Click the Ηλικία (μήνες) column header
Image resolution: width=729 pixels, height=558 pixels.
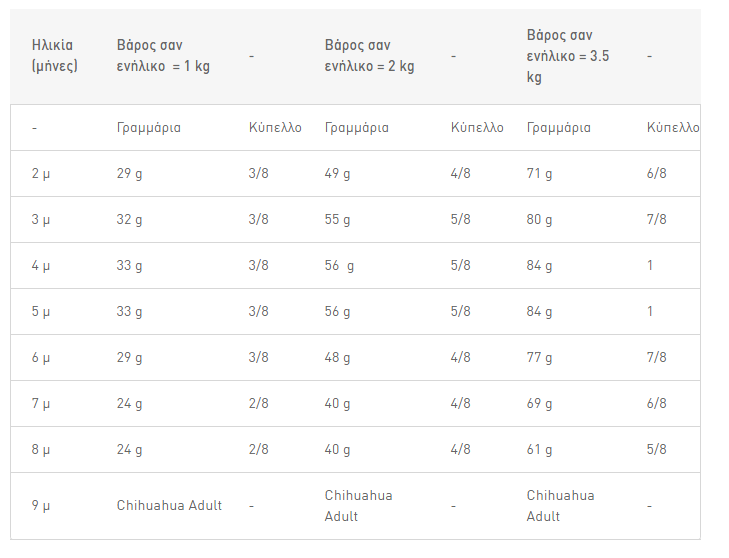click(x=54, y=55)
